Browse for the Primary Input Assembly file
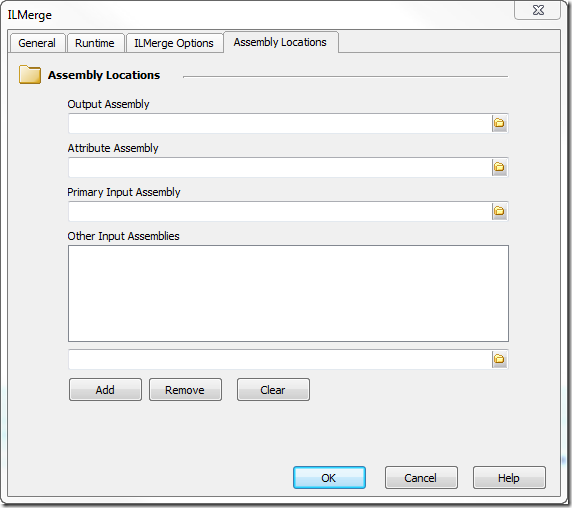Viewport: 572px width, 508px height. (499, 211)
